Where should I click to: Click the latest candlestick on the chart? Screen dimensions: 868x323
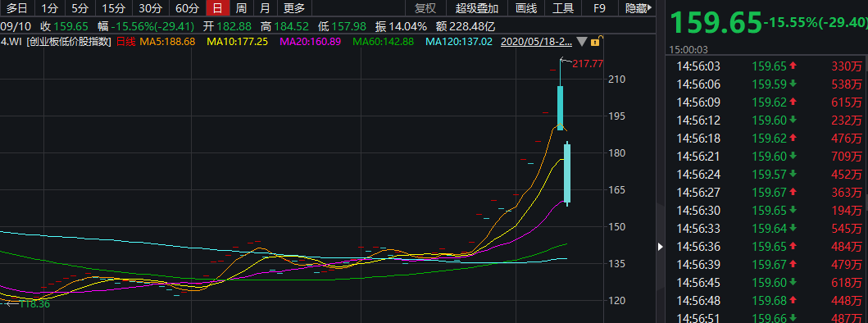567,173
